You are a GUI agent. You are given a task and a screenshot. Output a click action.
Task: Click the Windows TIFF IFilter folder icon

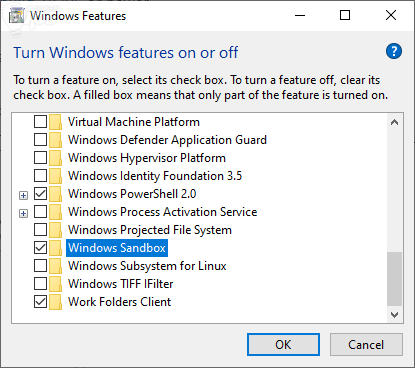55,284
